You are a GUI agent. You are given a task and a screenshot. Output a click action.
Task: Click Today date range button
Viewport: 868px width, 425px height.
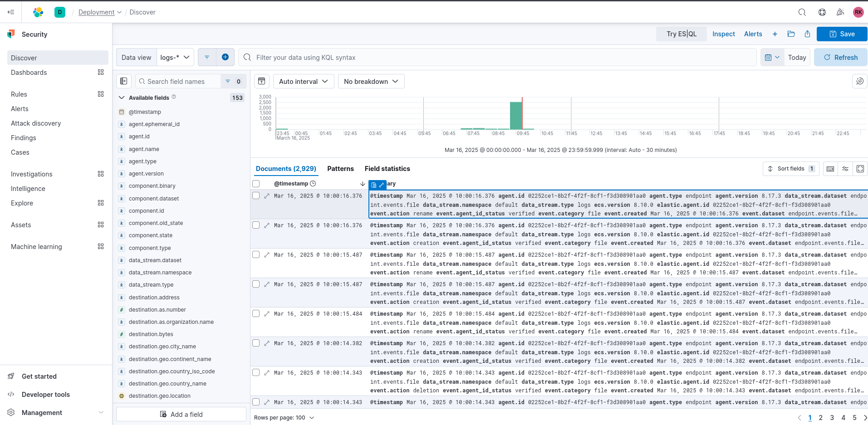(797, 58)
